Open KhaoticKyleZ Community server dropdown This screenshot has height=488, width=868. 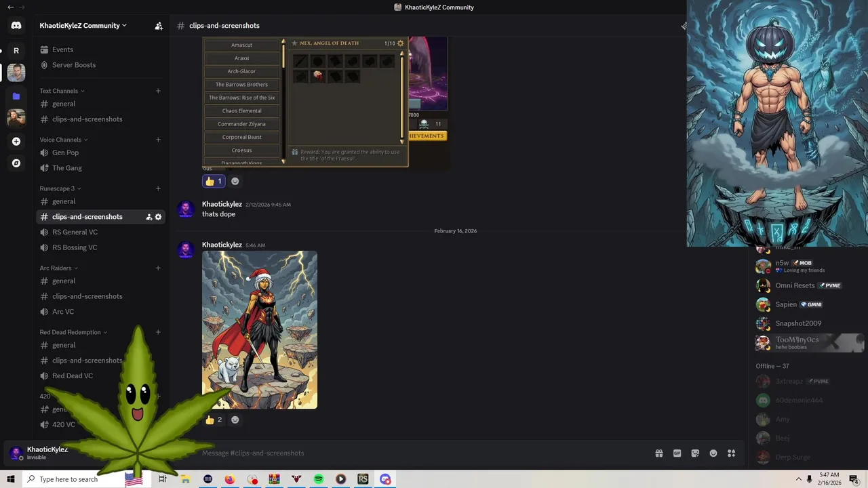tap(83, 26)
